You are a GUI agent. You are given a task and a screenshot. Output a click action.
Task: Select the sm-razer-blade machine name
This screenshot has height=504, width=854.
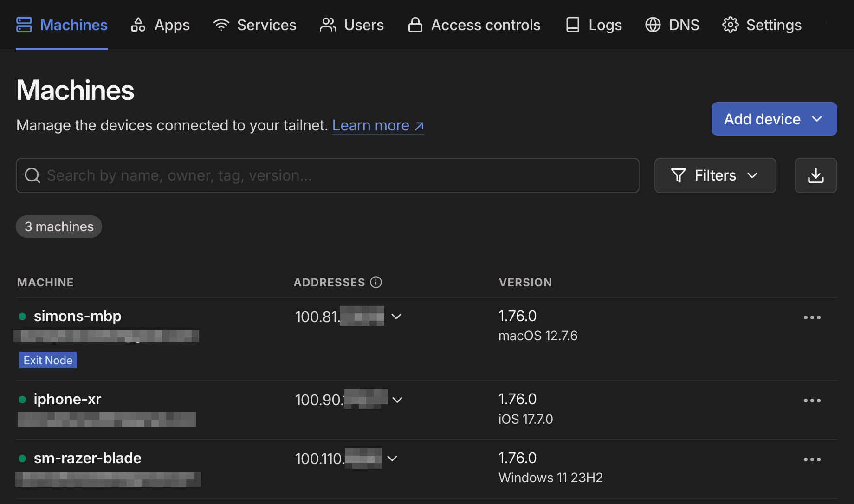click(87, 458)
